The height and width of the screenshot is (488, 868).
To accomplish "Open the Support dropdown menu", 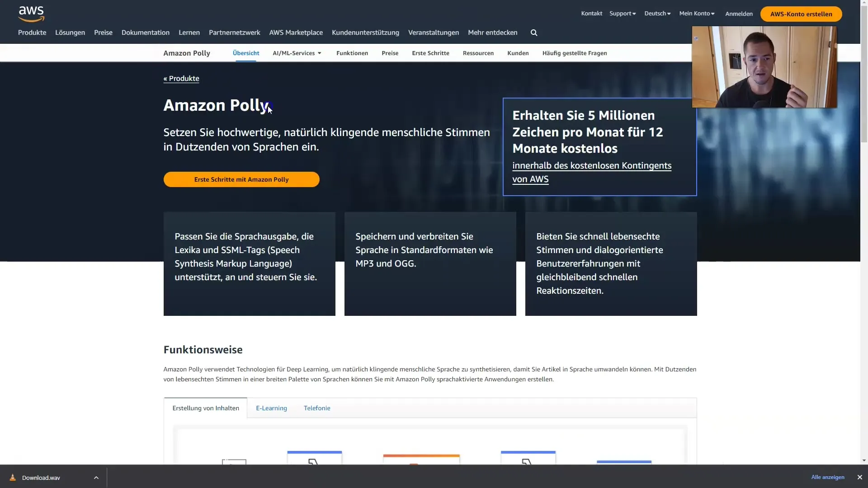I will pos(623,13).
